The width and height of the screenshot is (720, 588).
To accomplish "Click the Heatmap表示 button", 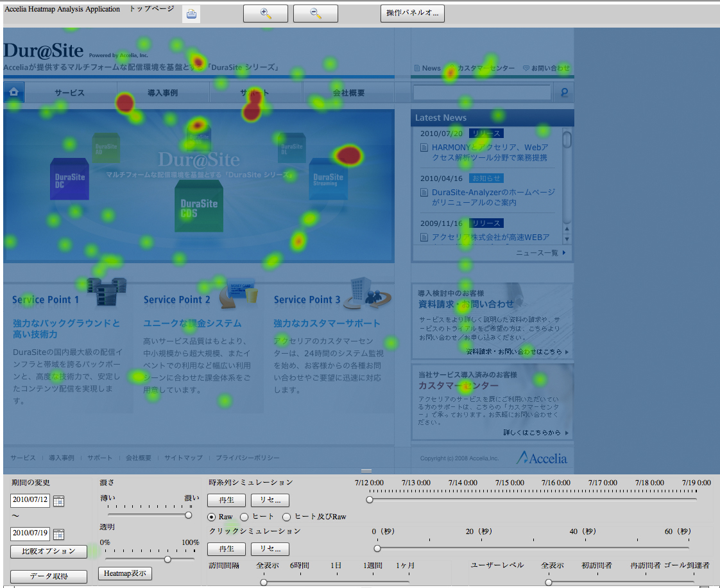I will 125,573.
